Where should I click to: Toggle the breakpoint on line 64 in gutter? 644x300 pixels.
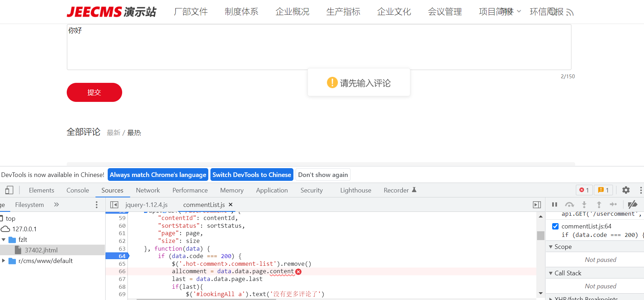[x=122, y=256]
